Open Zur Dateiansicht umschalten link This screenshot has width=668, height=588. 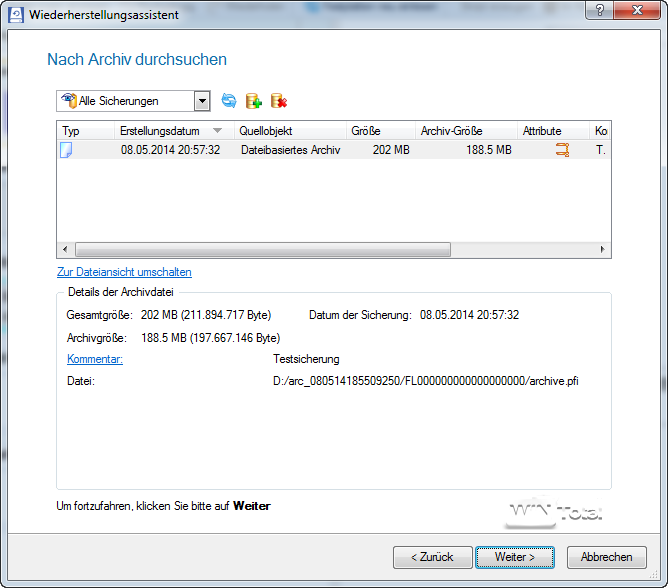124,272
